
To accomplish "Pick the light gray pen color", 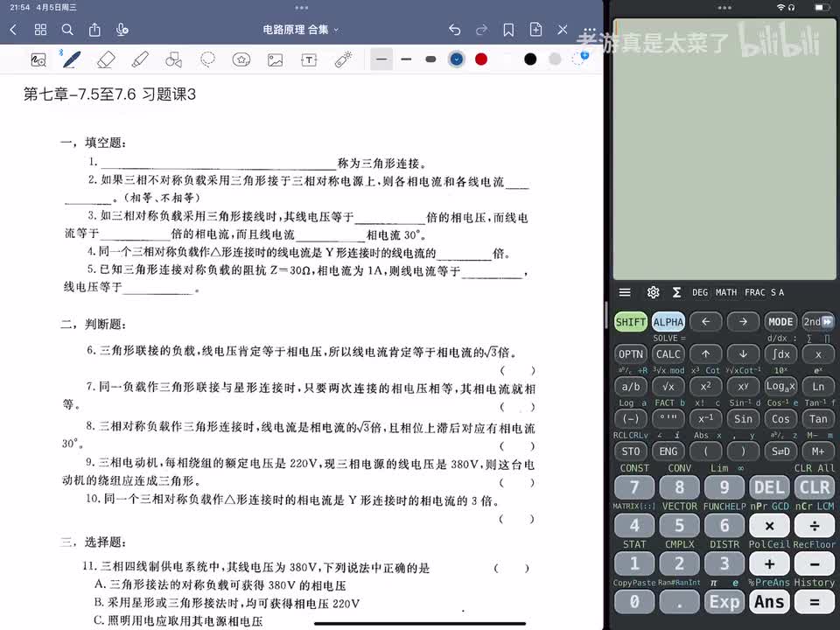I will 555,59.
